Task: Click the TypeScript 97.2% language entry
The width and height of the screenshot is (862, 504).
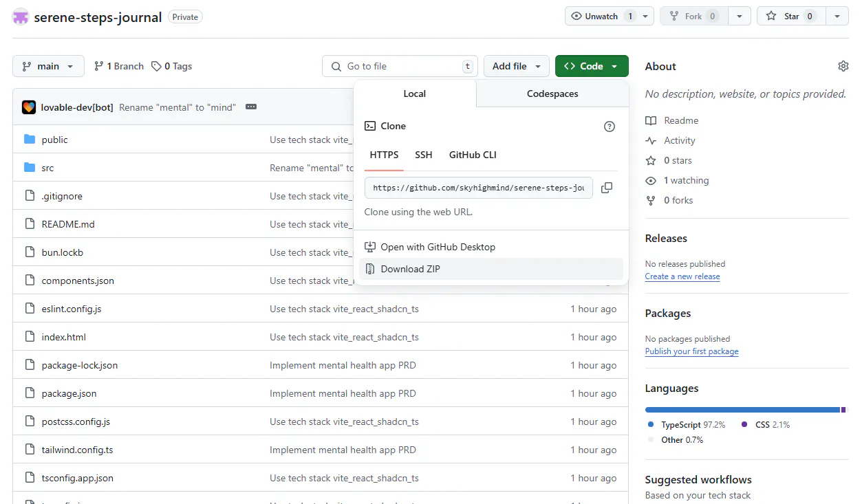Action: [687, 425]
